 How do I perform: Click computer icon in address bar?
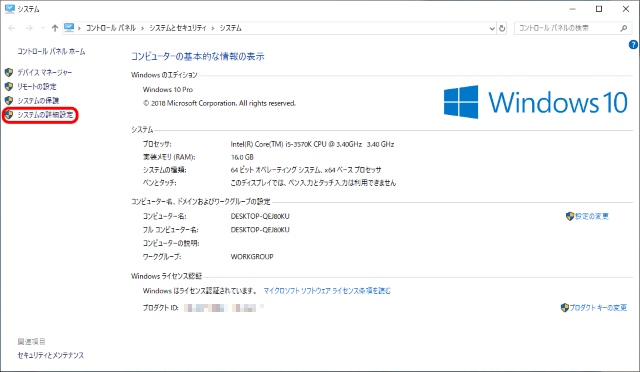coord(69,28)
